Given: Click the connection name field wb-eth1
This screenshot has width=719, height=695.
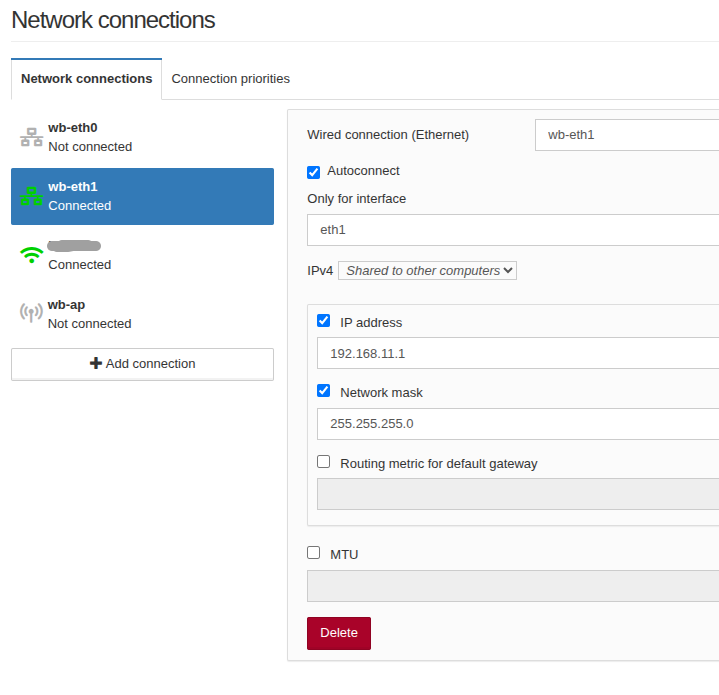Looking at the screenshot, I should 626,135.
